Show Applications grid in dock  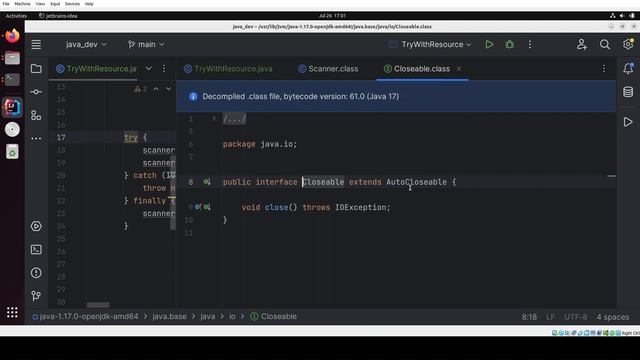coord(12,312)
